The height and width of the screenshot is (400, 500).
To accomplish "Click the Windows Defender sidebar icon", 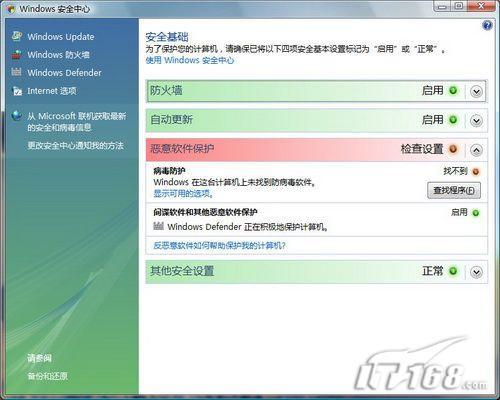I will [x=16, y=72].
